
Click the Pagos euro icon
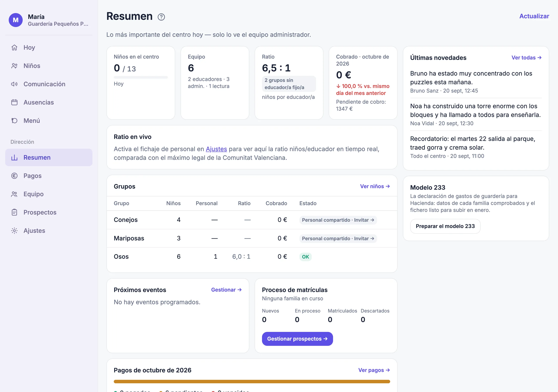pyautogui.click(x=14, y=176)
